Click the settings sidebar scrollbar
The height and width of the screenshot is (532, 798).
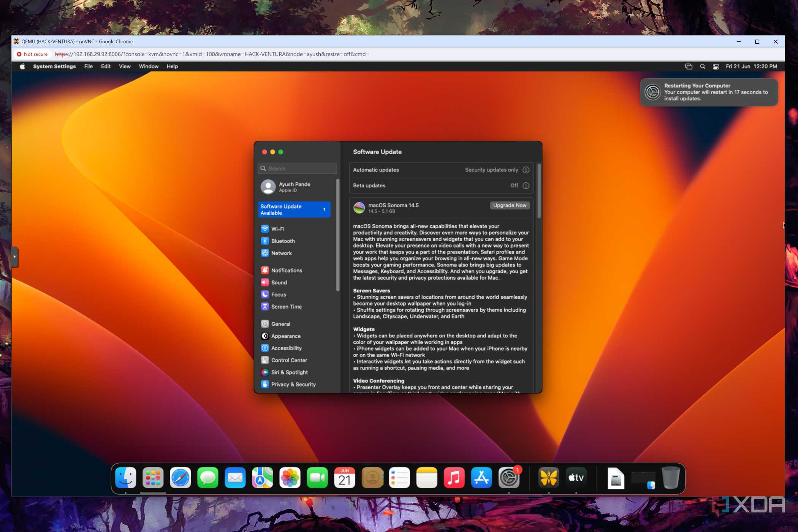click(x=337, y=236)
